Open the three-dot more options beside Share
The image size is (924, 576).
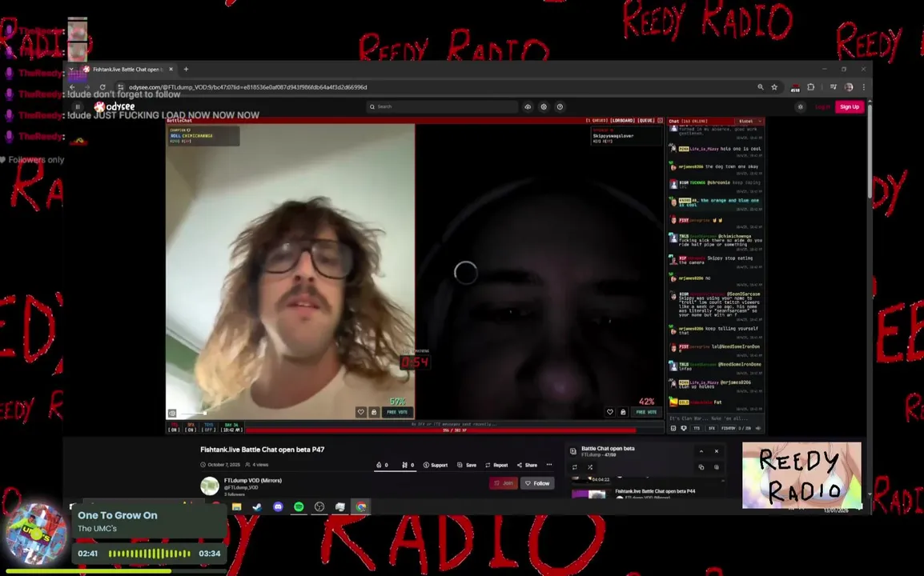(549, 465)
